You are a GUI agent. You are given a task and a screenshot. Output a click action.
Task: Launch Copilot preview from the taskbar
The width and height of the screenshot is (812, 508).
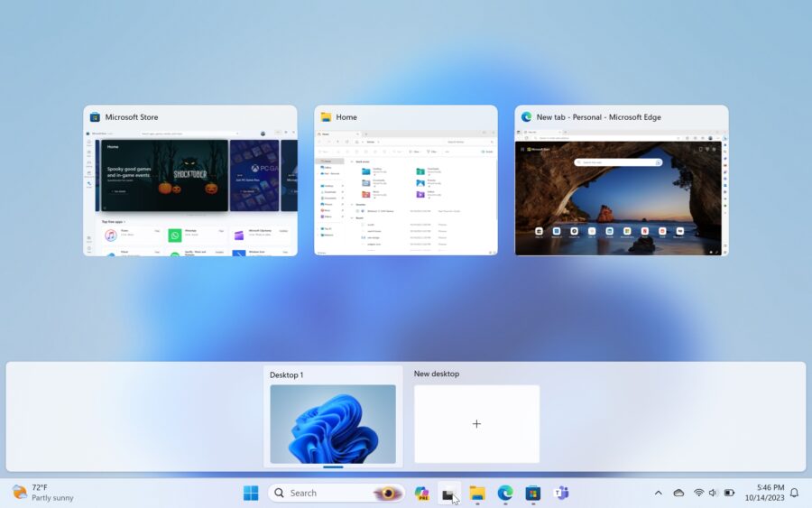tap(421, 493)
